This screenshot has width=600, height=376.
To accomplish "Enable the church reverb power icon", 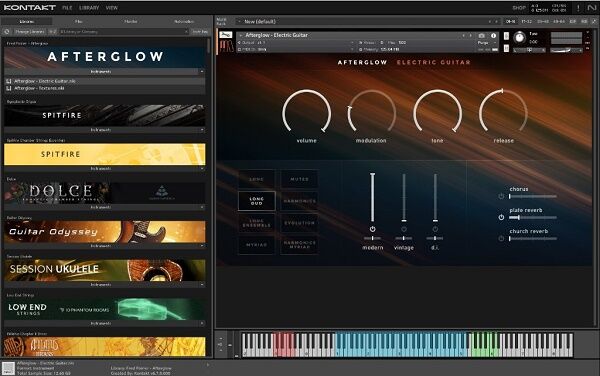I will coord(501,238).
